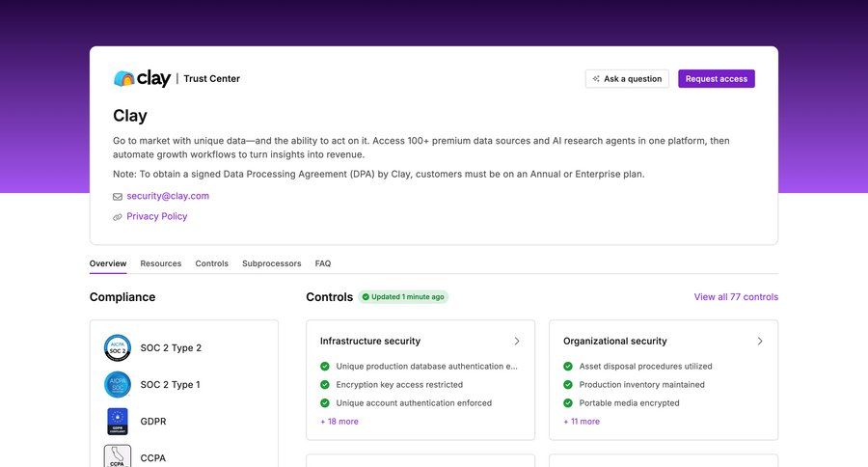Viewport: 868px width, 467px height.
Task: Click the Compliance section heading
Action: (122, 297)
